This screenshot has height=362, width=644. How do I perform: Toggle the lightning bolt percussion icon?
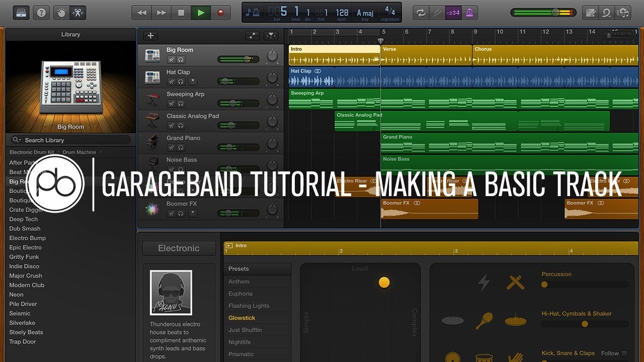484,283
